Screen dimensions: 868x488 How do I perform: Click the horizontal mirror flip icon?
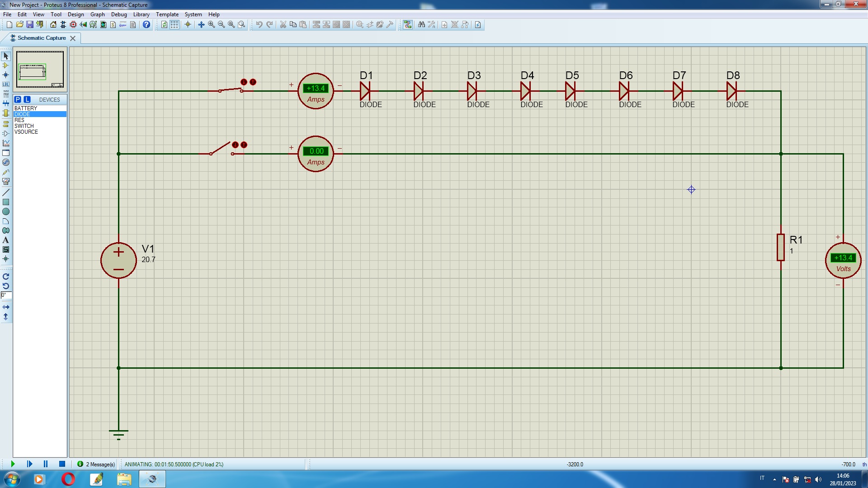pos(6,307)
